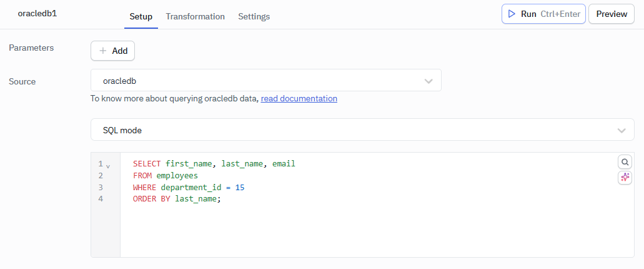Image resolution: width=644 pixels, height=269 pixels.
Task: Run the query with the Run button
Action: click(543, 14)
